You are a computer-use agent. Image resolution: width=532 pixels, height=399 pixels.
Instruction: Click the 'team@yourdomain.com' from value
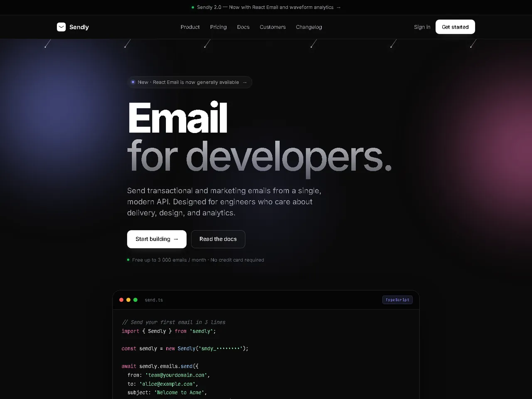tap(176, 375)
